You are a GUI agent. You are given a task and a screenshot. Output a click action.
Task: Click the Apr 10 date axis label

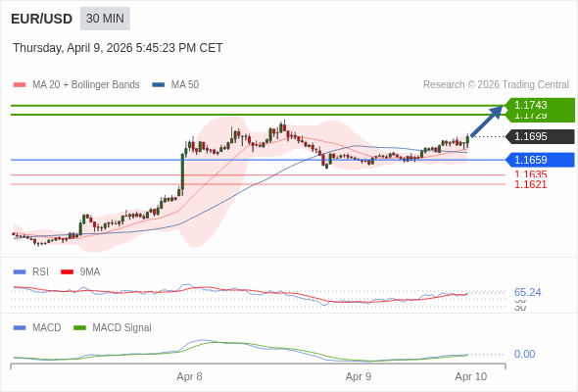471,376
